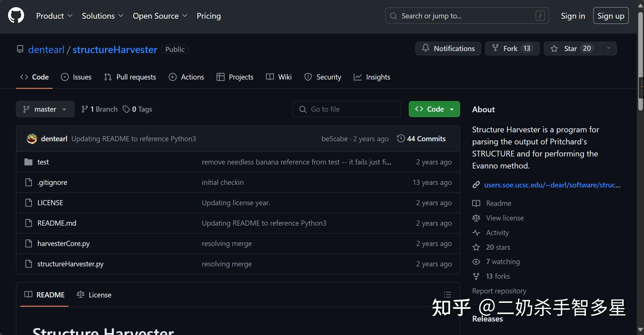Expand the star lists dropdown arrow
The image size is (644, 335).
tap(608, 49)
